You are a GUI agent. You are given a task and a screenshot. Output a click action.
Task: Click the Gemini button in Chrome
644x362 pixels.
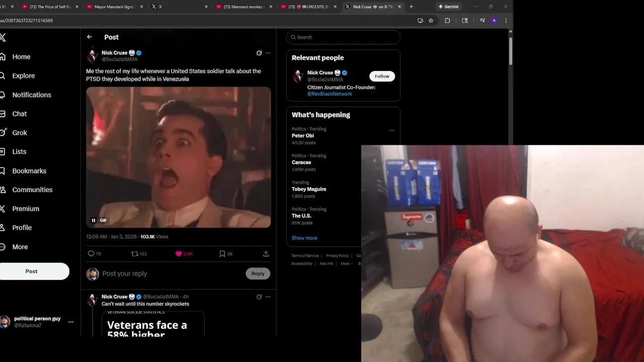448,7
